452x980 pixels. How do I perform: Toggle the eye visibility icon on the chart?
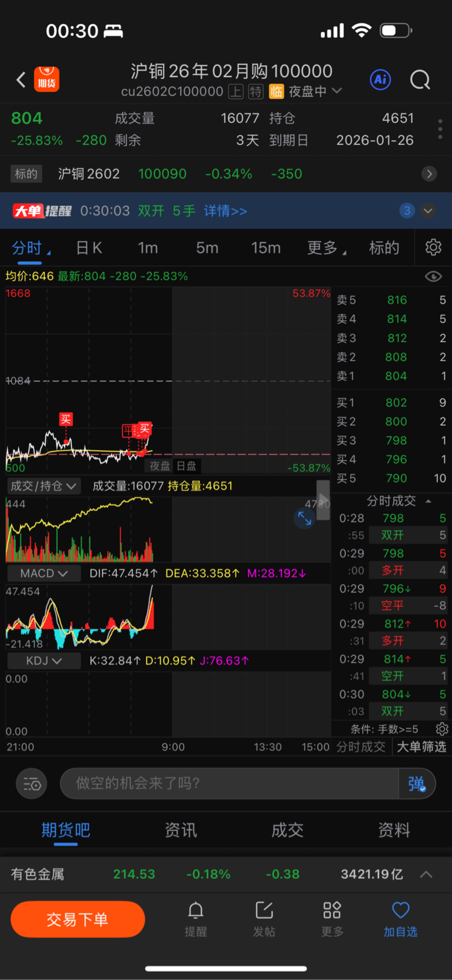(x=433, y=276)
